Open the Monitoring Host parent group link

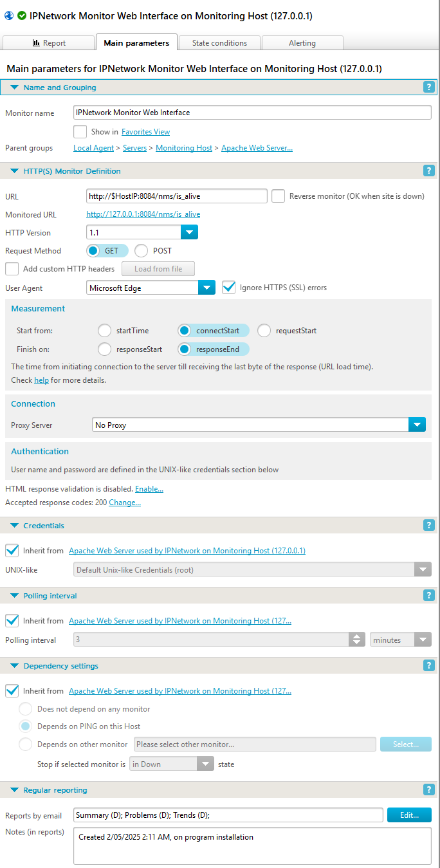(x=184, y=148)
